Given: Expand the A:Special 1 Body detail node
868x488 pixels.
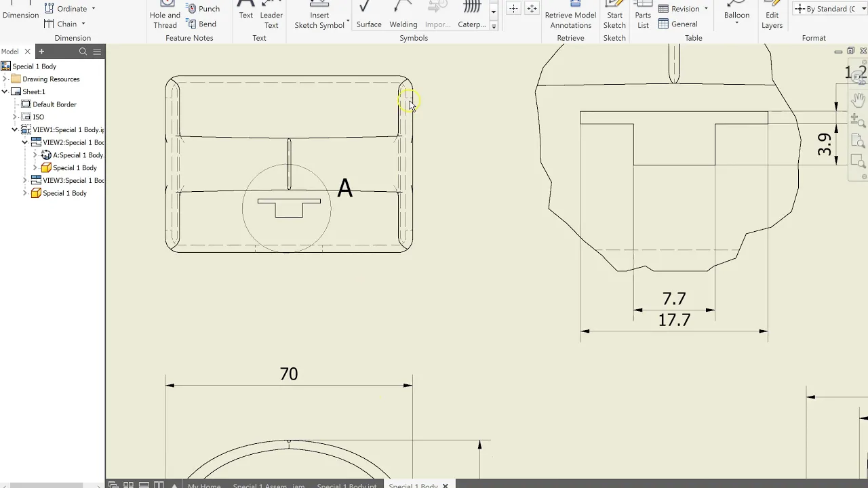Looking at the screenshot, I should [x=35, y=155].
